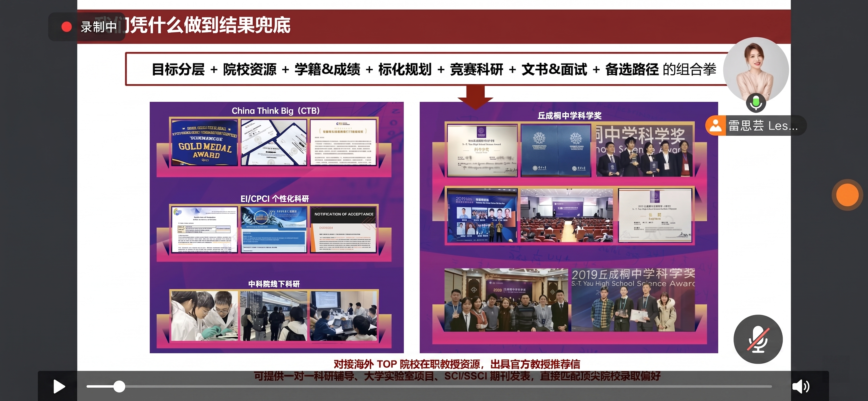Click the presenter name 雷思芸 Les...
The image size is (868, 401).
pyautogui.click(x=763, y=126)
